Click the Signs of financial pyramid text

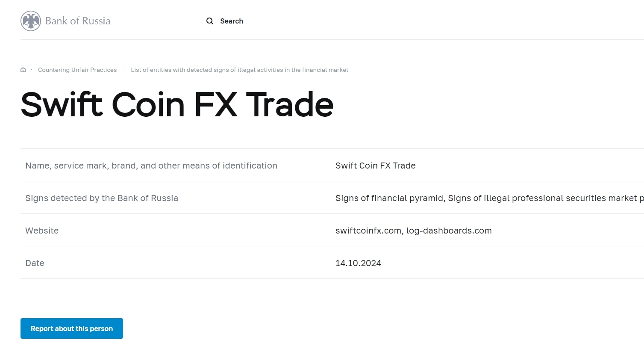(x=389, y=198)
